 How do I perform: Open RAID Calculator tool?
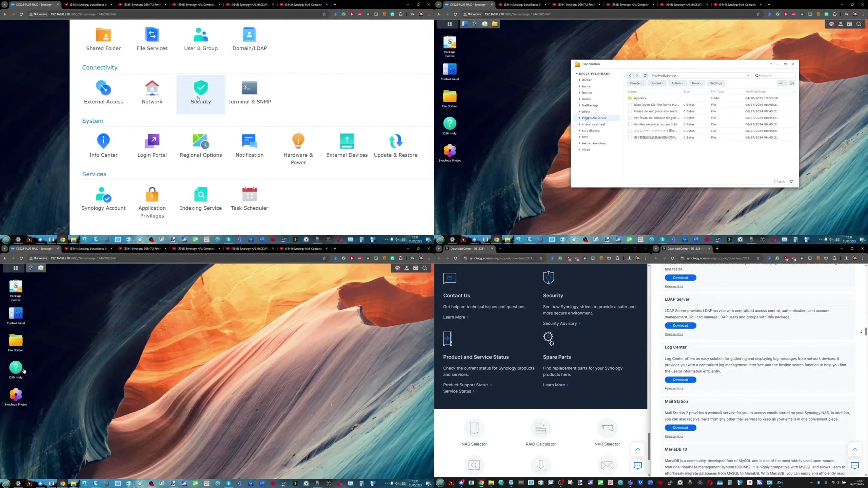pos(540,432)
